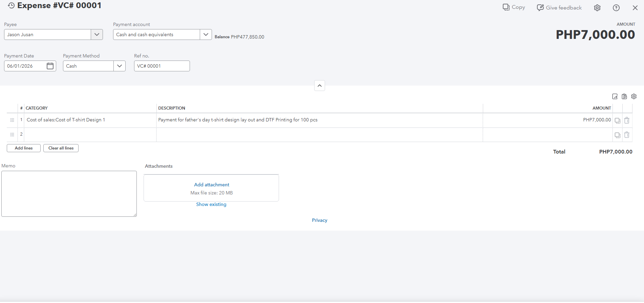644x303 pixels.
Task: Click the Add attachment link
Action: [212, 185]
